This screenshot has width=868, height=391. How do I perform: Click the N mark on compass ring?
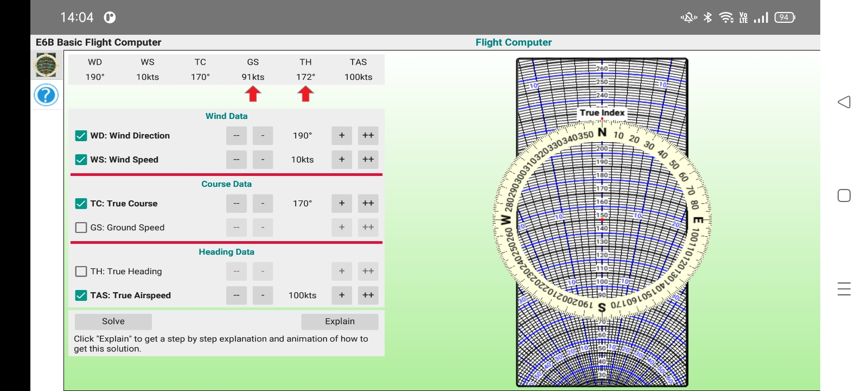(x=602, y=132)
